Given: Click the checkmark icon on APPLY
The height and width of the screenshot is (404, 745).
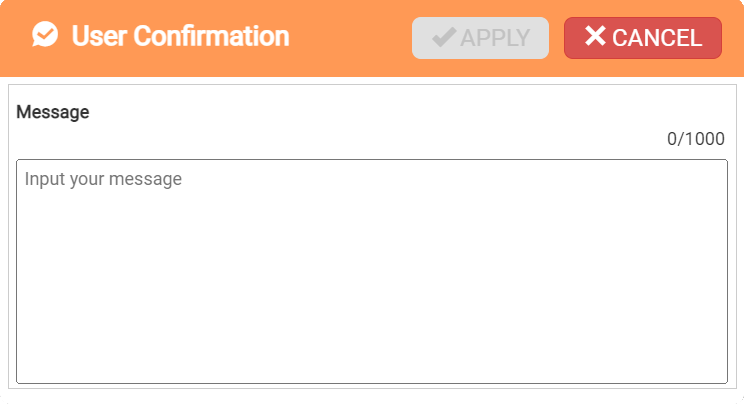Looking at the screenshot, I should coord(444,38).
